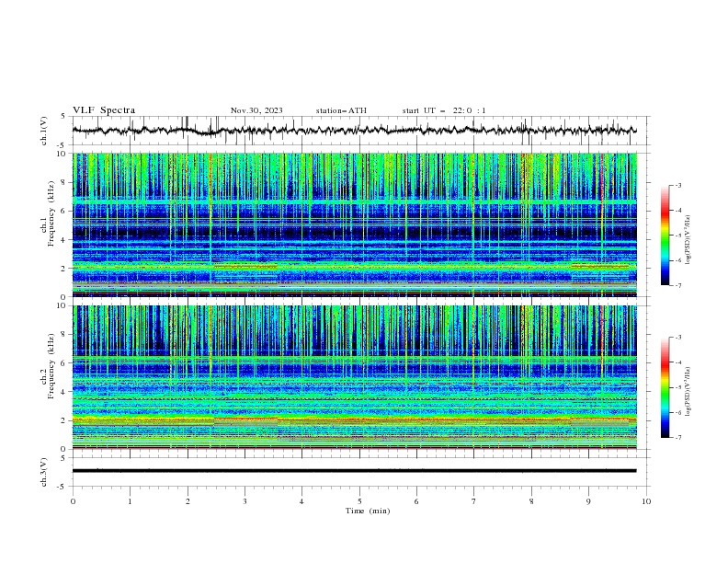
Task: Click time axis tick label "10"
Action: [646, 501]
